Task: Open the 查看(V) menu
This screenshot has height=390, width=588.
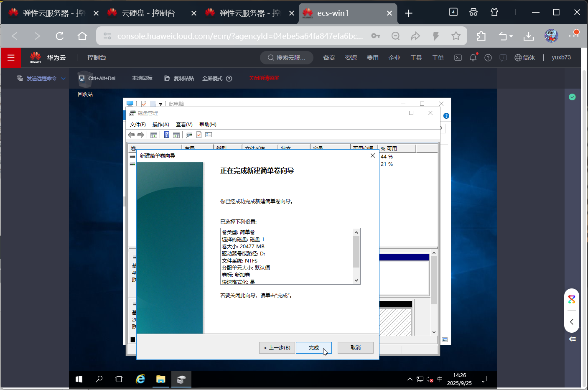Action: tap(184, 125)
